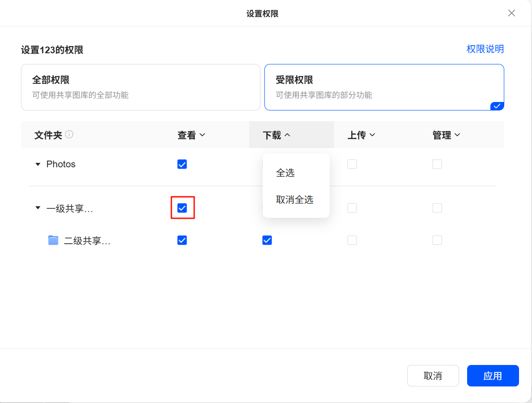Screen dimensions: 532x403
Task: Click the 应用 button to apply permissions
Action: point(493,376)
